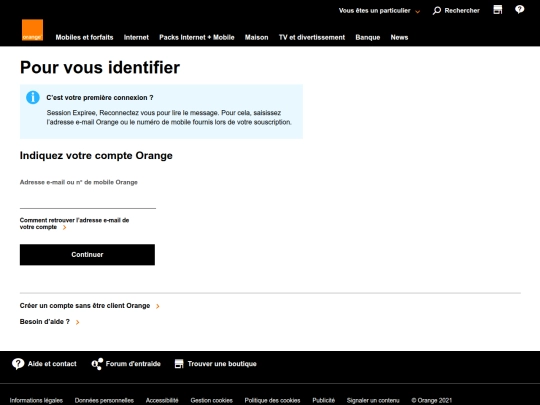Open Aide et contact footer link

click(x=52, y=364)
